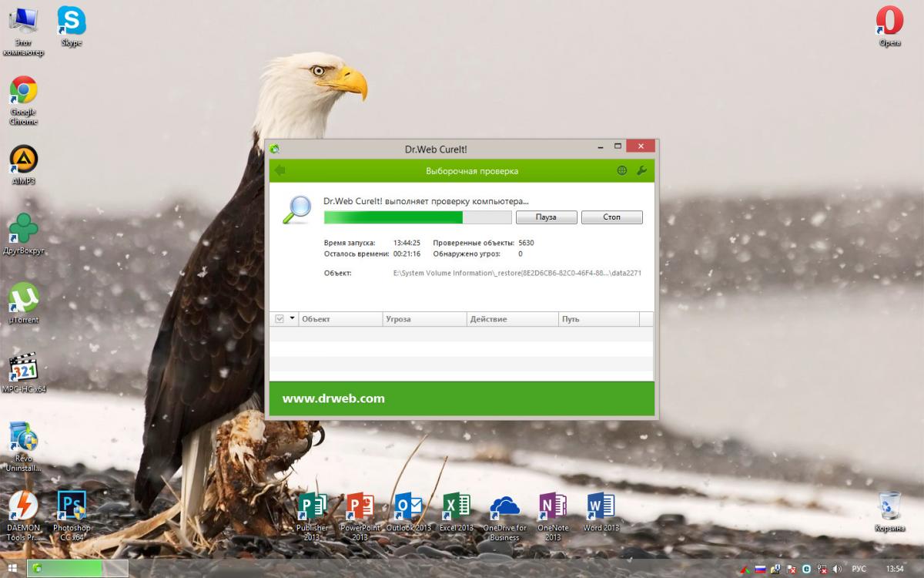The height and width of the screenshot is (578, 924).
Task: Open AIMP3 desktop shortcut
Action: coord(23,165)
